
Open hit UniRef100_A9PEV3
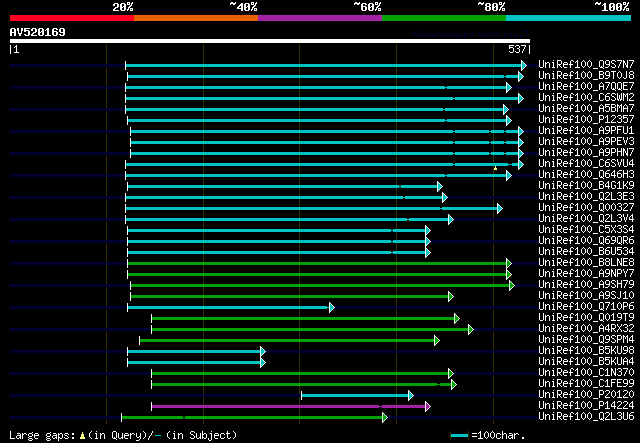586,141
